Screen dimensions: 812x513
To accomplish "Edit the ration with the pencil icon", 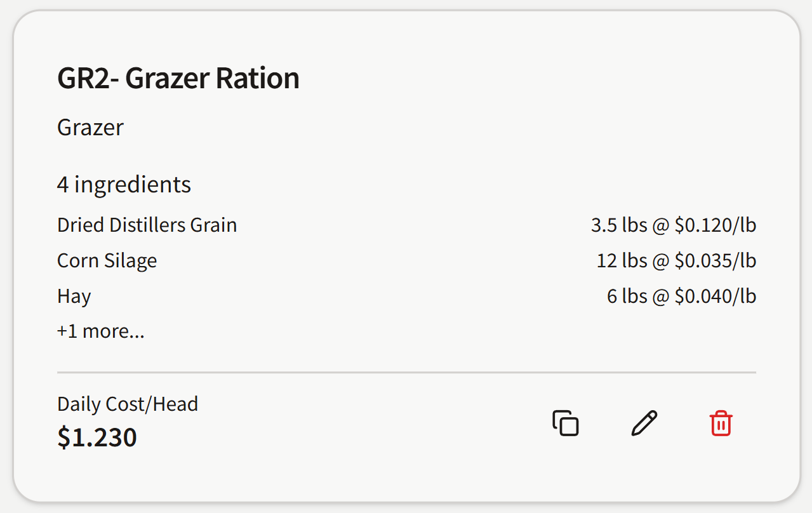I will click(644, 423).
